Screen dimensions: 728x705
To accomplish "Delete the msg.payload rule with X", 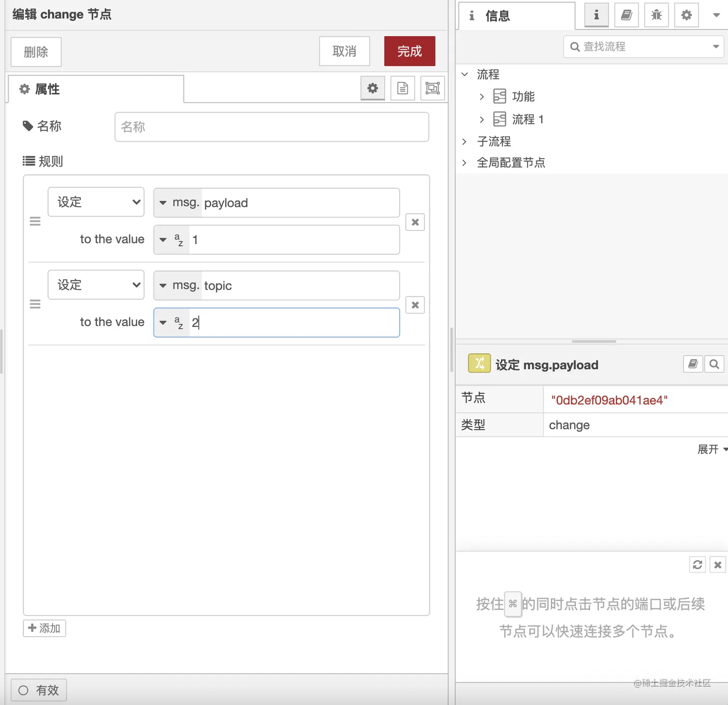I will [415, 222].
